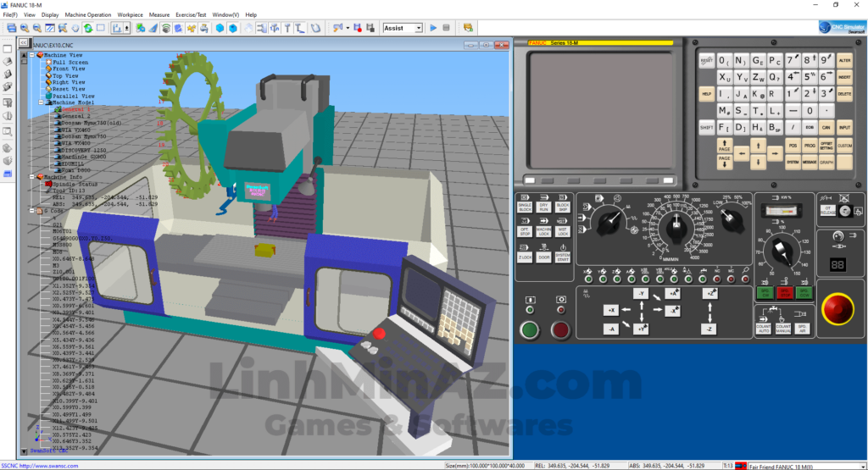Open the File(F) menu
This screenshot has height=470, width=868.
pos(10,15)
